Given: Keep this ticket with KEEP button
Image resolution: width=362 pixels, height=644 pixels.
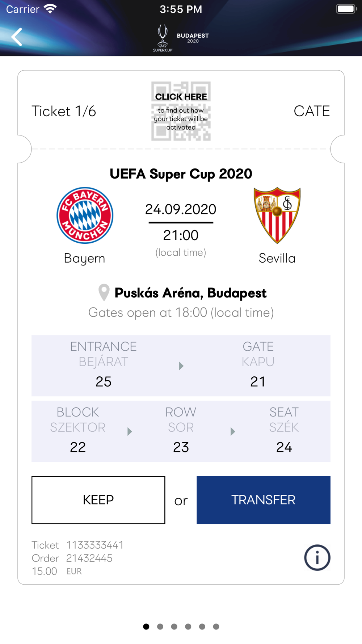Looking at the screenshot, I should (x=98, y=500).
